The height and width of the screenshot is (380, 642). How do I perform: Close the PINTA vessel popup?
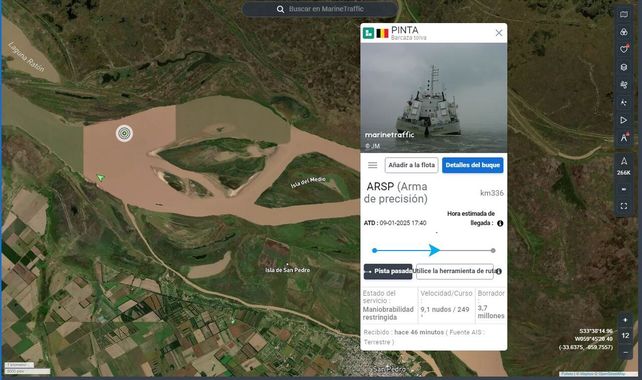(x=499, y=33)
